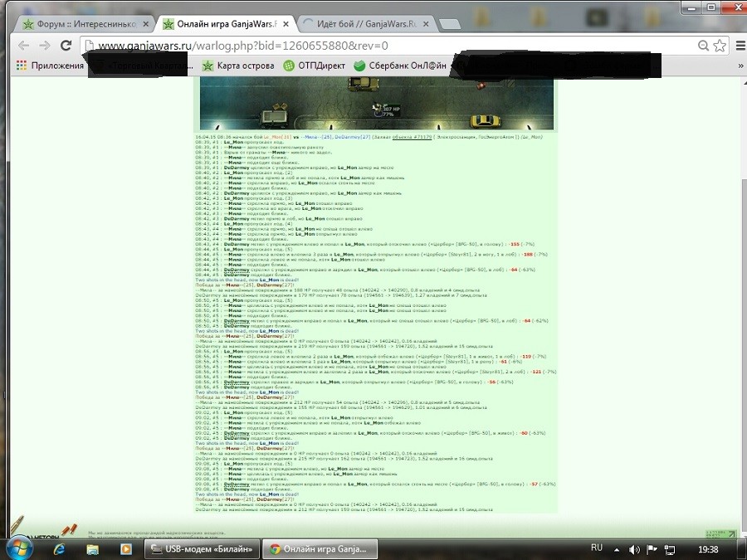The width and height of the screenshot is (747, 560).
Task: Expand the hidden bookmarks chevron
Action: [740, 66]
